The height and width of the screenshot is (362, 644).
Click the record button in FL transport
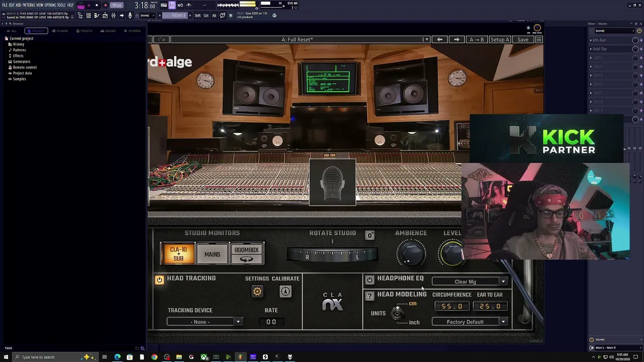coord(105,5)
